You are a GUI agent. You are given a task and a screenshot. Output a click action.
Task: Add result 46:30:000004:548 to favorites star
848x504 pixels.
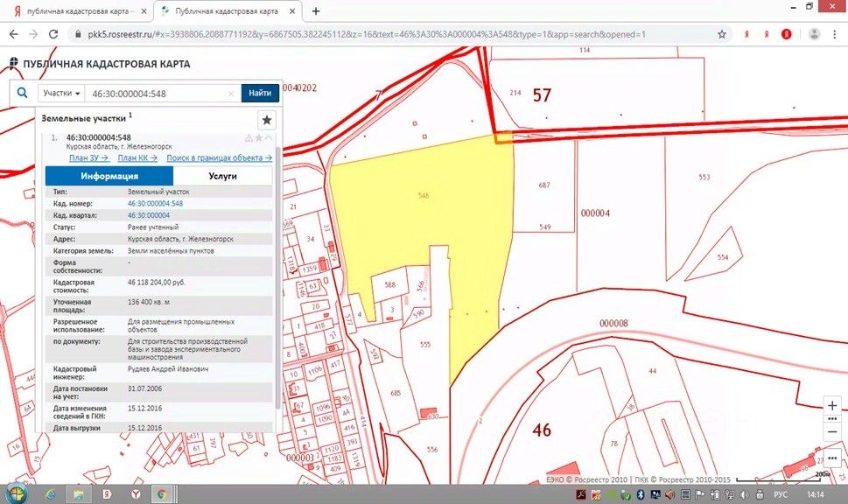point(258,138)
